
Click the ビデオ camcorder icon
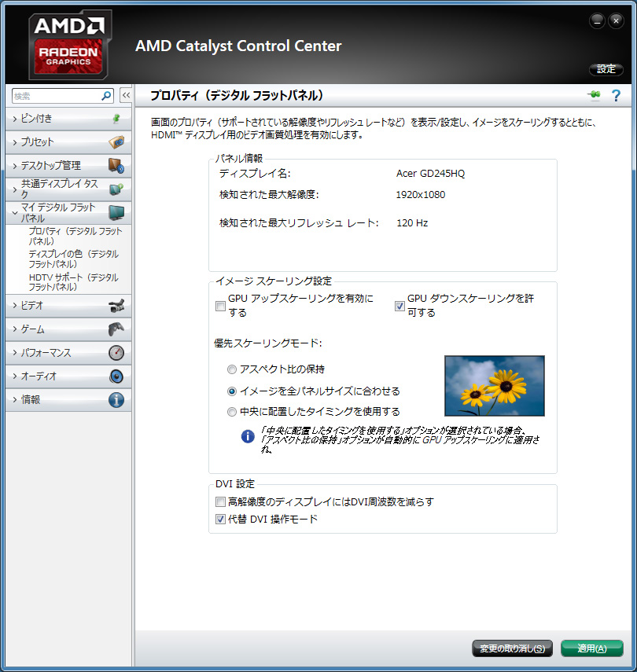click(116, 306)
